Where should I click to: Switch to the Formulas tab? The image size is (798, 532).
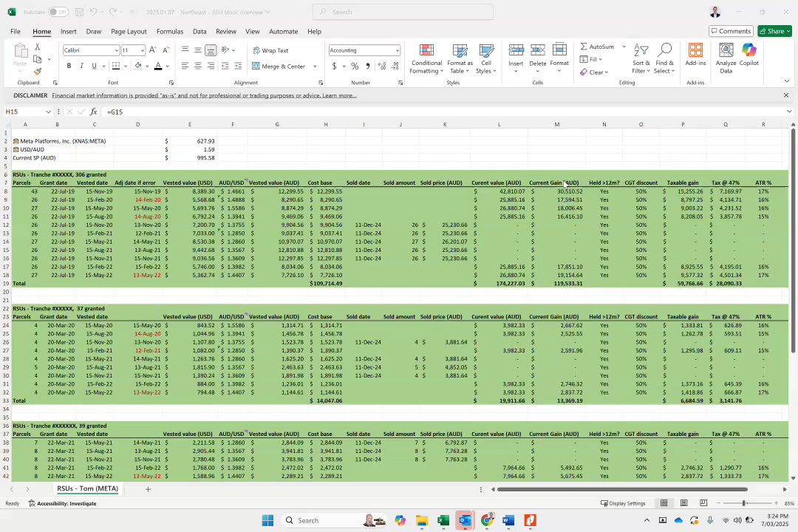[x=170, y=31]
